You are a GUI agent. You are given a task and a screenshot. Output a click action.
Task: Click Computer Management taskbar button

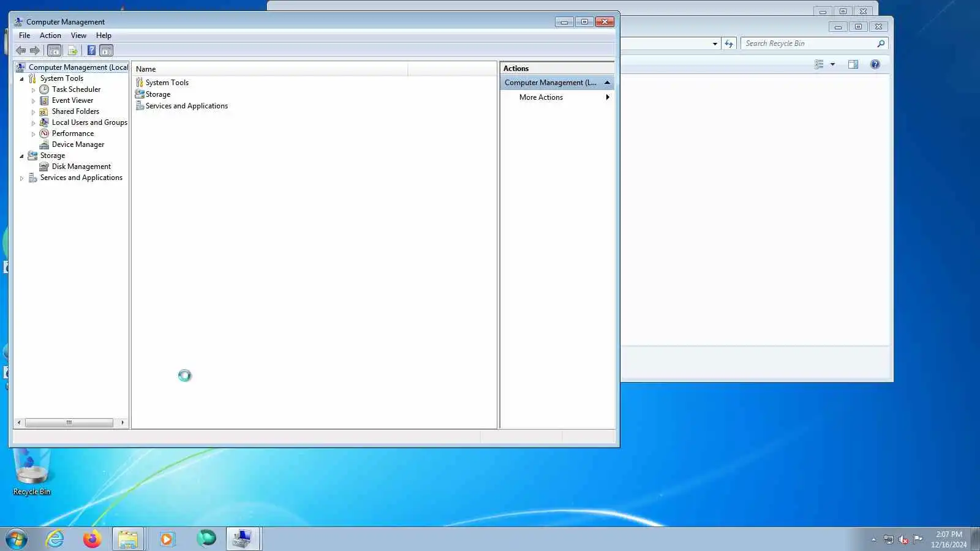(243, 539)
